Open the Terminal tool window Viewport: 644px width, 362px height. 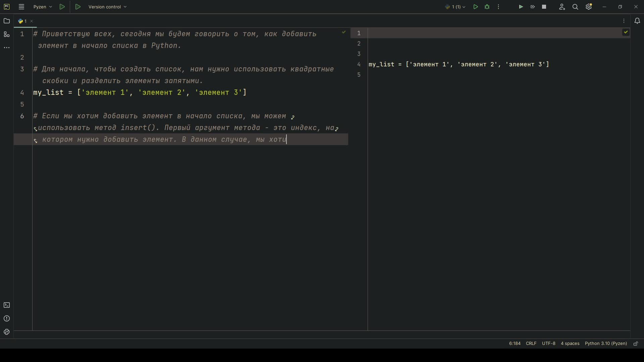(7, 305)
